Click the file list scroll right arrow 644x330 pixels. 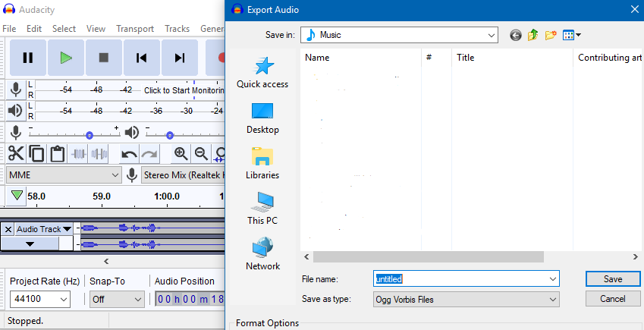(636, 257)
